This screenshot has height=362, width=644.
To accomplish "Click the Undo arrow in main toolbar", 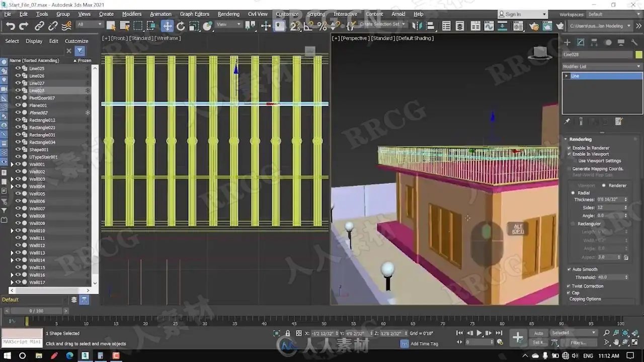I will coord(11,26).
